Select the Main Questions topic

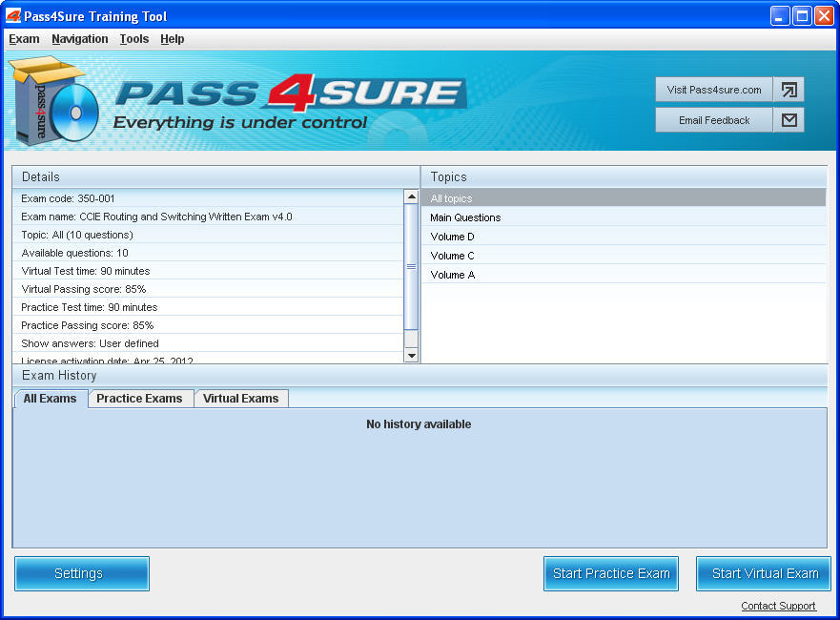tap(623, 217)
